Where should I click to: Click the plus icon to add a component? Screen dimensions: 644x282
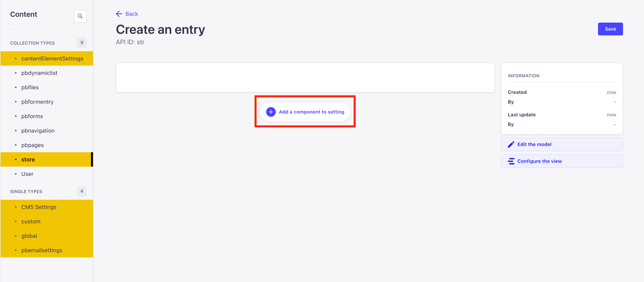(271, 111)
